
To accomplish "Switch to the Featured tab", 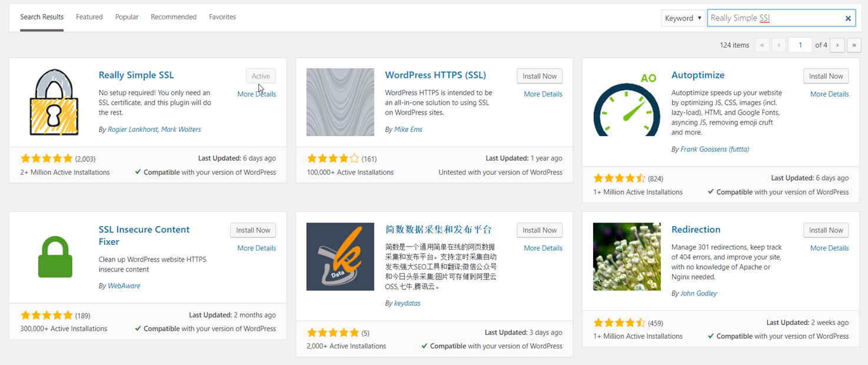I will [89, 17].
